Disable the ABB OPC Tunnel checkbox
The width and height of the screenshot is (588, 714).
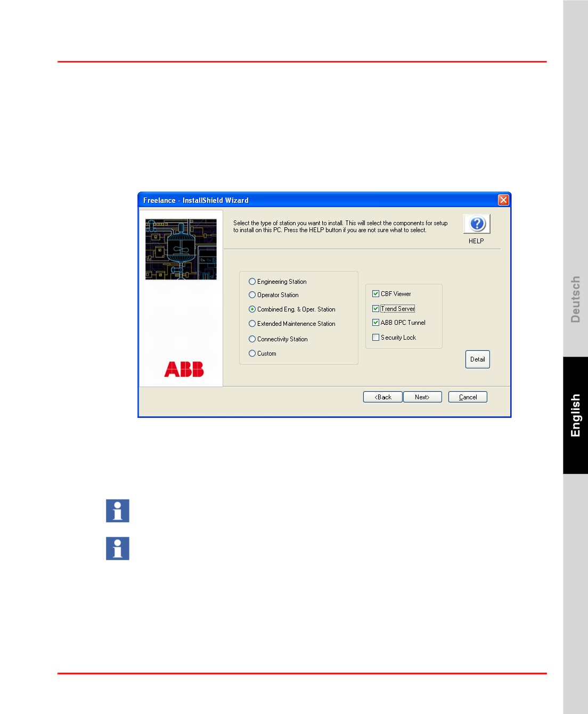[x=375, y=323]
